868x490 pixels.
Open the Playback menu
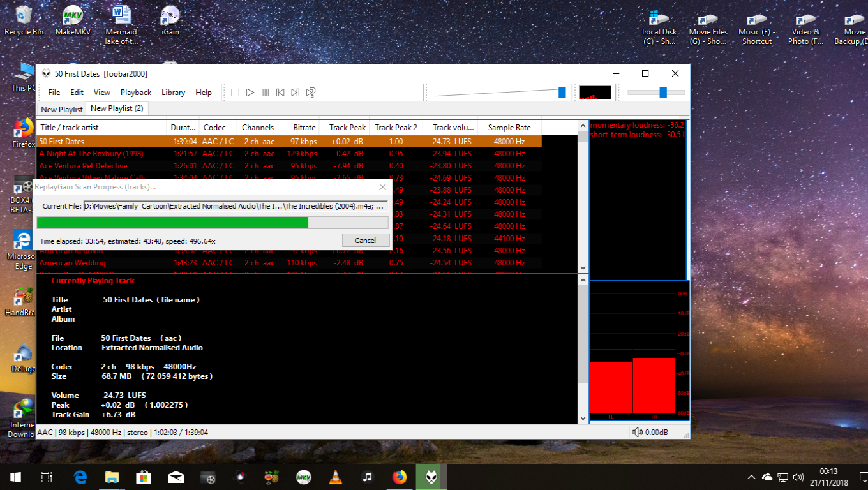(x=136, y=93)
